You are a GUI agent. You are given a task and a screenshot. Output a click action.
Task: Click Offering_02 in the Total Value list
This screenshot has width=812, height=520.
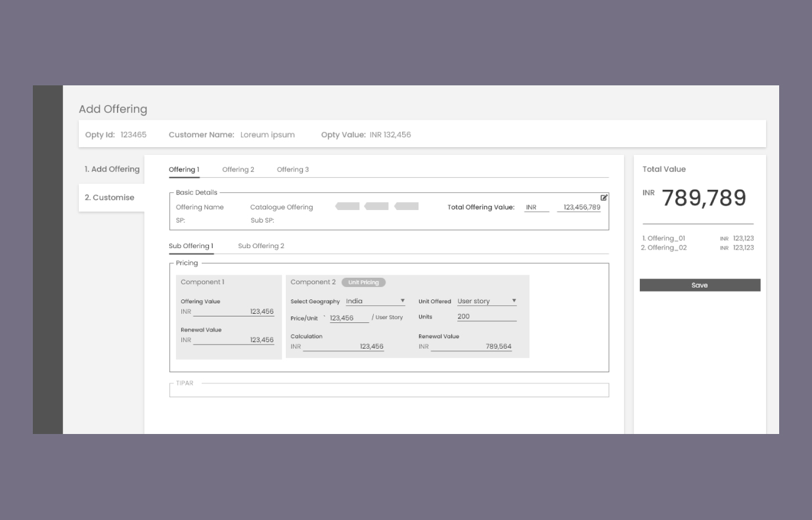click(664, 248)
